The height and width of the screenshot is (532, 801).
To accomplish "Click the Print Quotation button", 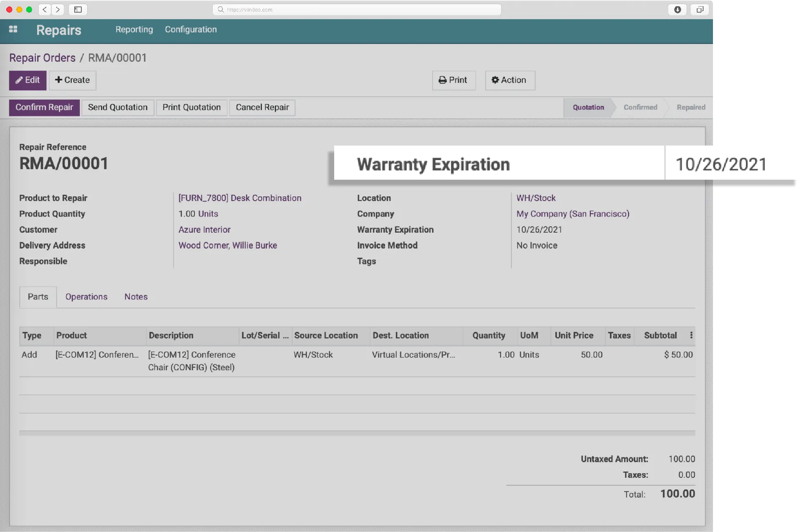I will (x=191, y=107).
